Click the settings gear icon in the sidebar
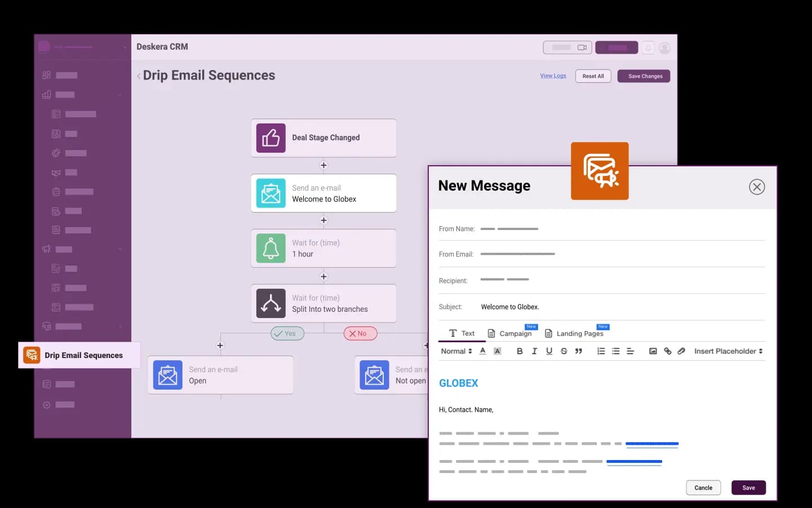This screenshot has width=812, height=508. pyautogui.click(x=47, y=405)
